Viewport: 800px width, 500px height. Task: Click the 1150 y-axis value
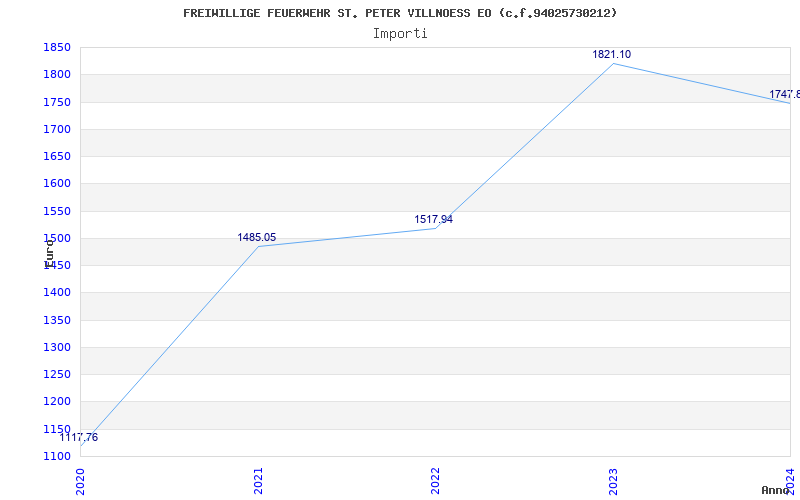[57, 429]
